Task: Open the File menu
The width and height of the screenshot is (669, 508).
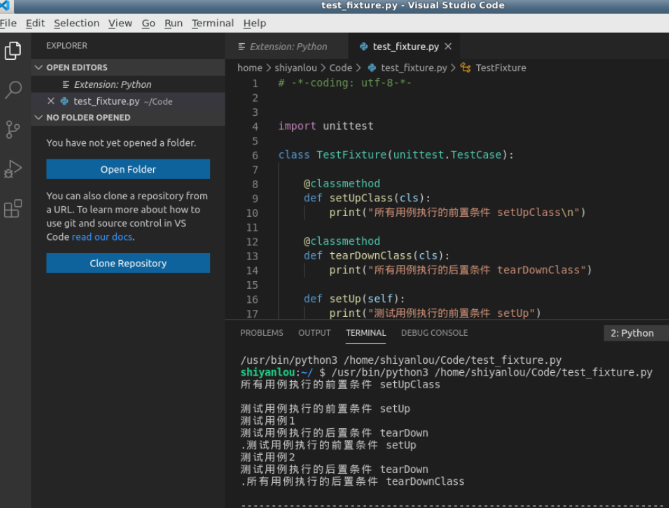Action: [x=8, y=23]
